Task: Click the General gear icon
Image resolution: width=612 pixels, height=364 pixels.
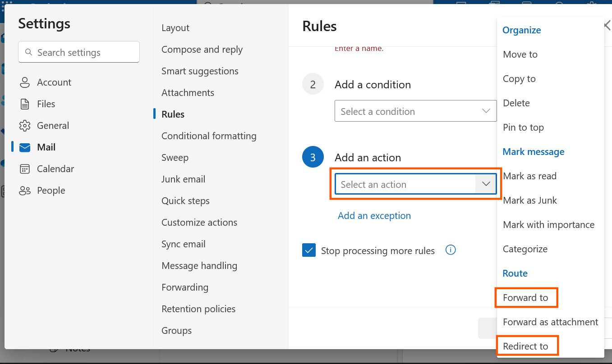Action: [25, 126]
